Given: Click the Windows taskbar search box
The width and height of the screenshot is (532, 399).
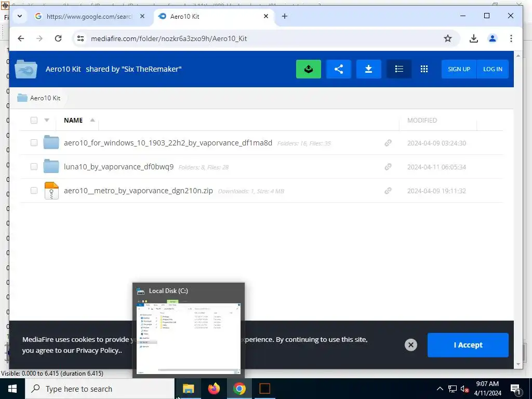Looking at the screenshot, I should [99, 389].
